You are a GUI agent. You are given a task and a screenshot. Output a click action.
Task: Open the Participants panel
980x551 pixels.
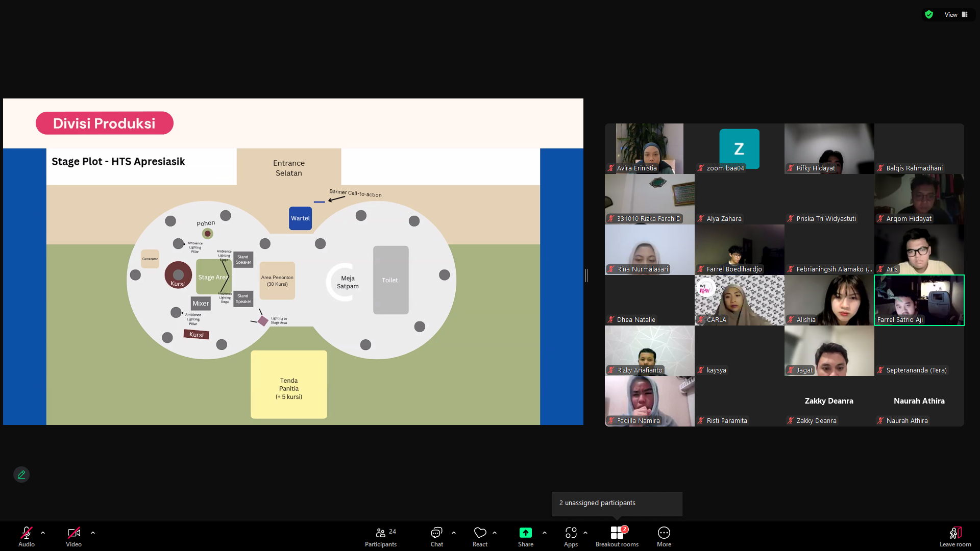click(381, 536)
